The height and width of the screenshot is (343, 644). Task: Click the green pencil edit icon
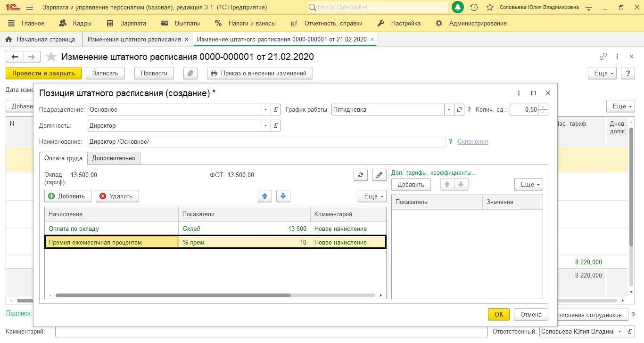379,175
